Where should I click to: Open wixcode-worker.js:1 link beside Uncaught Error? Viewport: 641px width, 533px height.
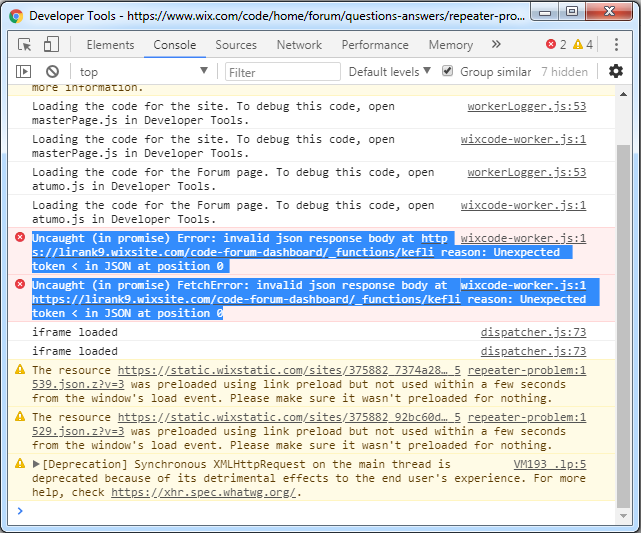coord(523,238)
